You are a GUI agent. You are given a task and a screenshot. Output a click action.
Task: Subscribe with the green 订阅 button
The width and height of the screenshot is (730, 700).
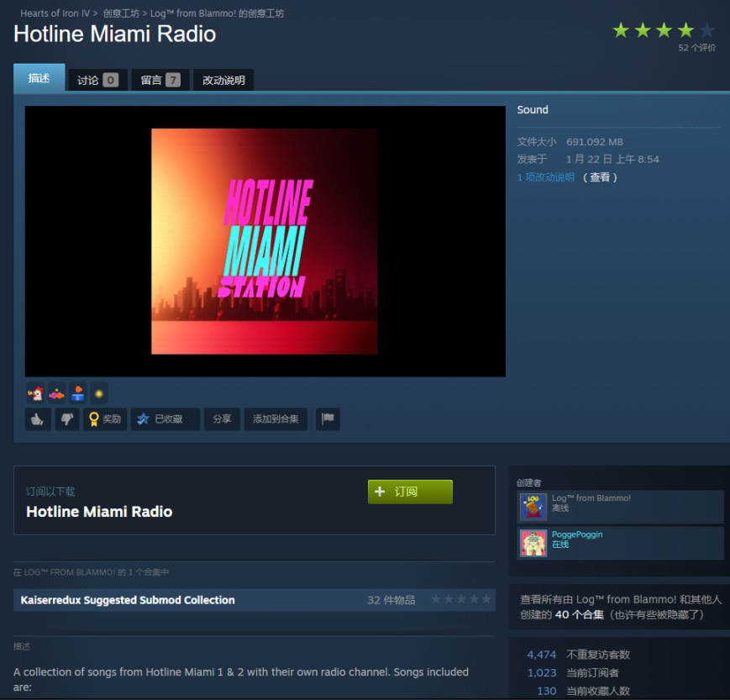tap(410, 492)
